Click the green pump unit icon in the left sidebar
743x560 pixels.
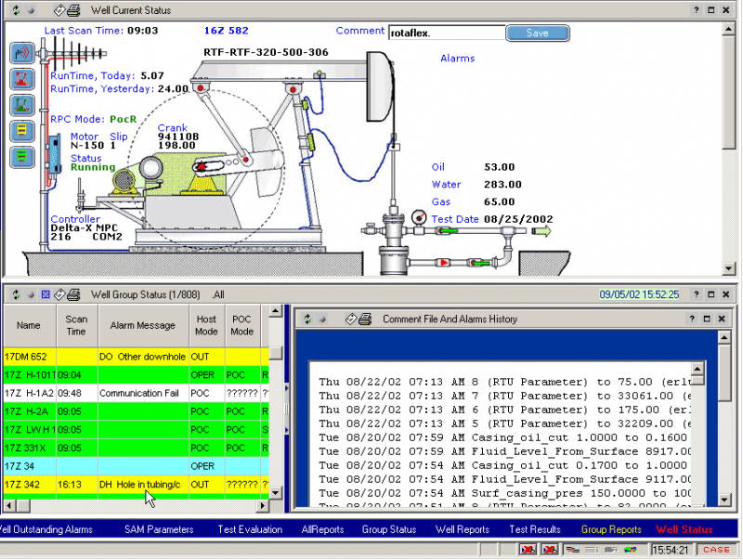click(21, 105)
